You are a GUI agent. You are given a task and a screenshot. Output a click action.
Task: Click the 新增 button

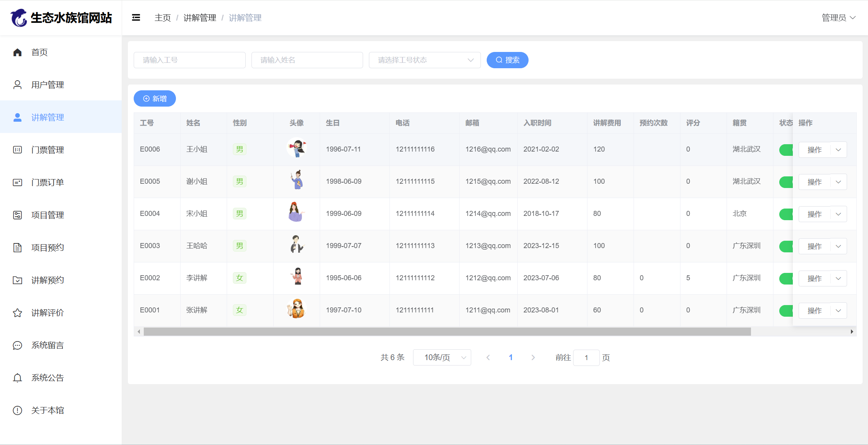(x=155, y=98)
